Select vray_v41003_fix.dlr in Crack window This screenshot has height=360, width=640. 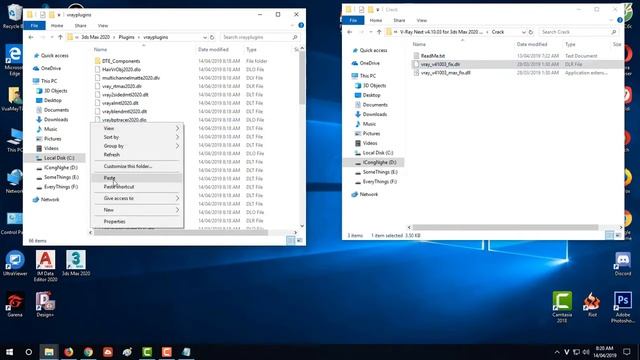point(440,64)
